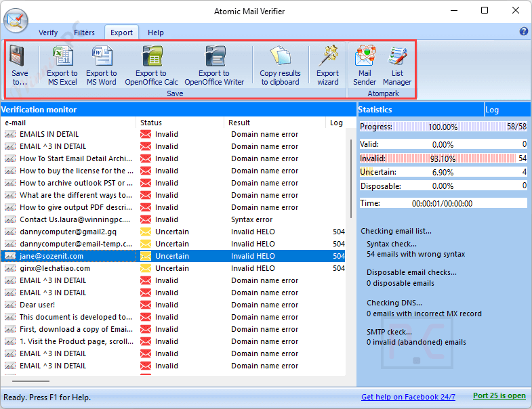Select 'How to archive outlook PST or ...' row
Screen dimensions: 532x409
[x=173, y=183]
